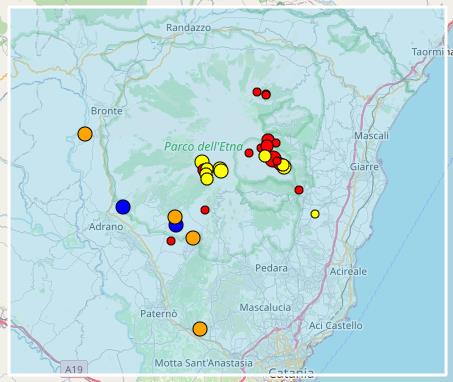This screenshot has height=382, width=453.
Task: Click the Acireale town label
Action: 348,271
